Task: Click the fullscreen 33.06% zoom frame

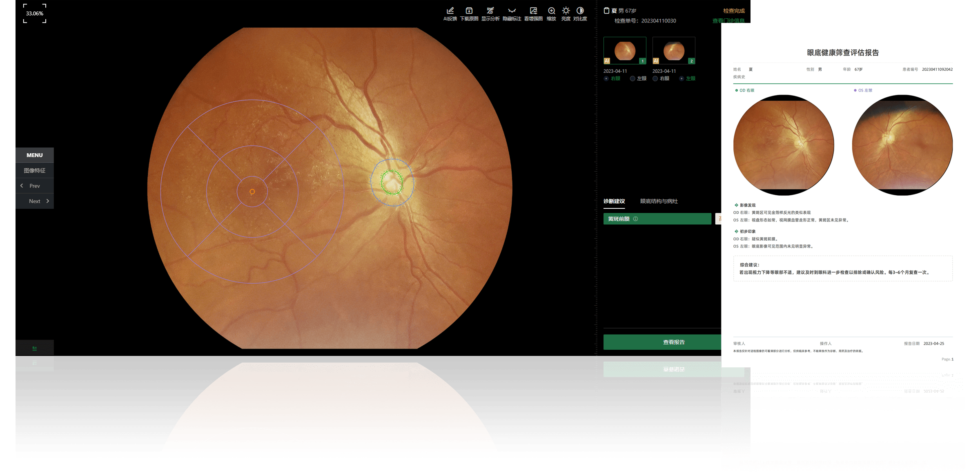Action: point(35,13)
